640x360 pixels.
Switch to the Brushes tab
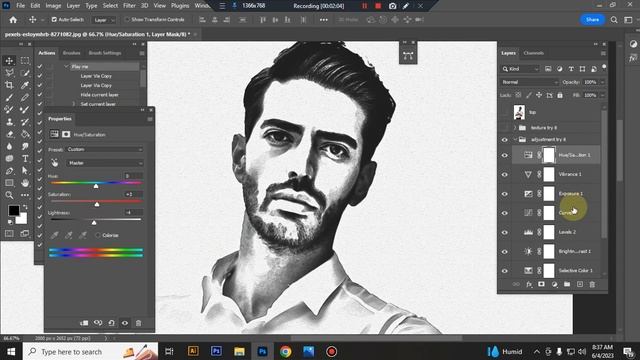coord(71,53)
